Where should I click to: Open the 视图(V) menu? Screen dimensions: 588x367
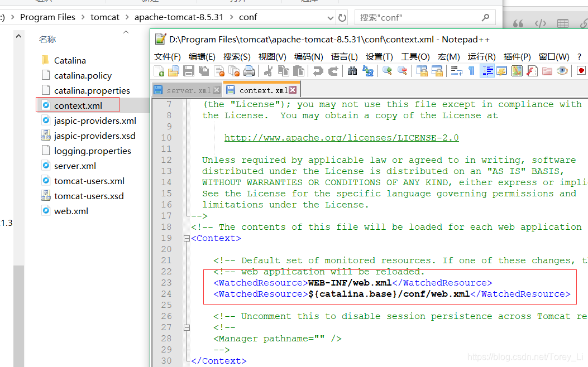(x=273, y=56)
